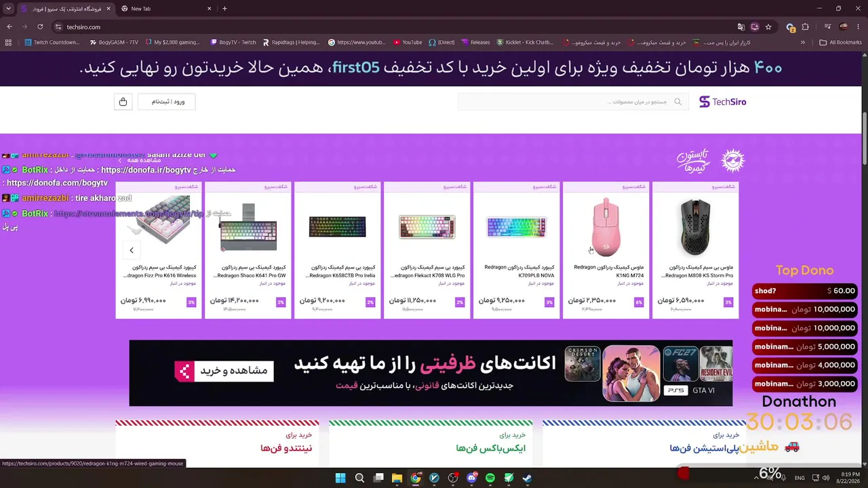Open the BogyGASM - 7TV bookmark
The image size is (868, 488).
tap(113, 42)
